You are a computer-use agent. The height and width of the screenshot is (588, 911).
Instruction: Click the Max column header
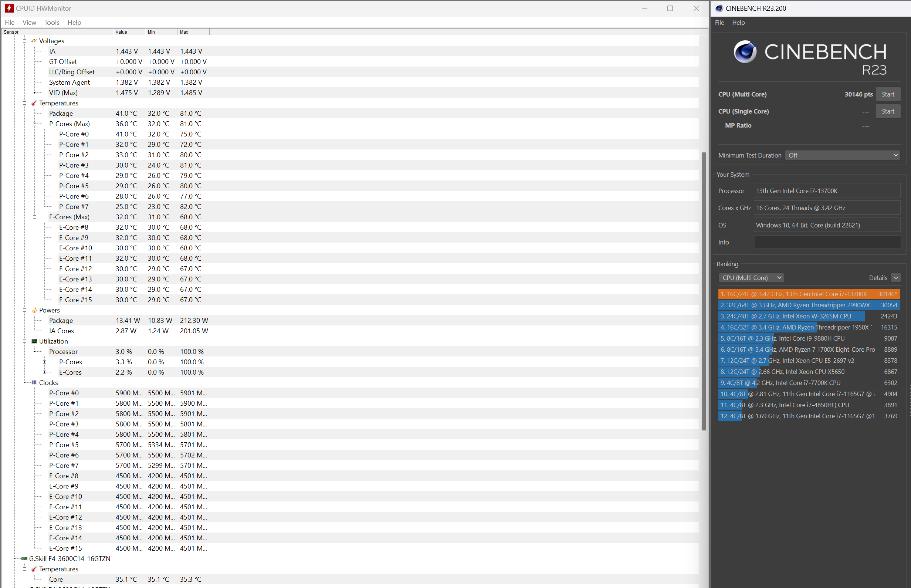tap(193, 32)
